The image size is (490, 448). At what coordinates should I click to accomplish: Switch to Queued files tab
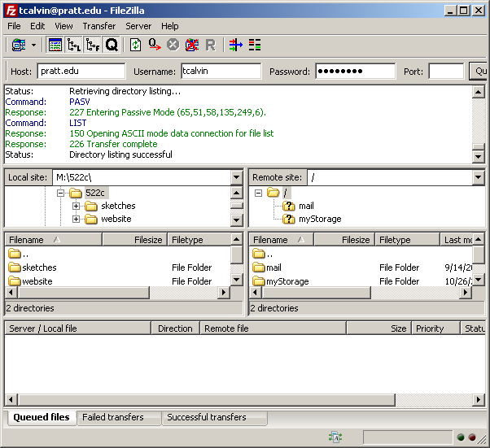tap(42, 417)
